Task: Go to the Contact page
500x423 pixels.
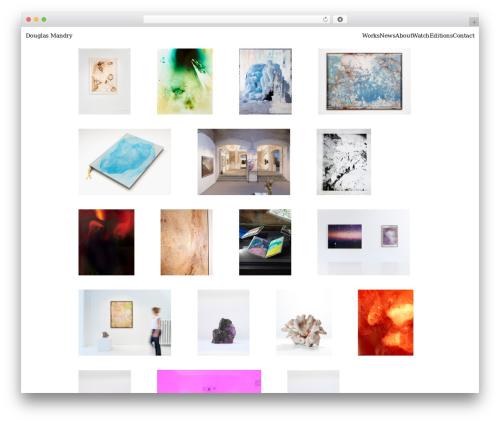Action: tap(463, 36)
